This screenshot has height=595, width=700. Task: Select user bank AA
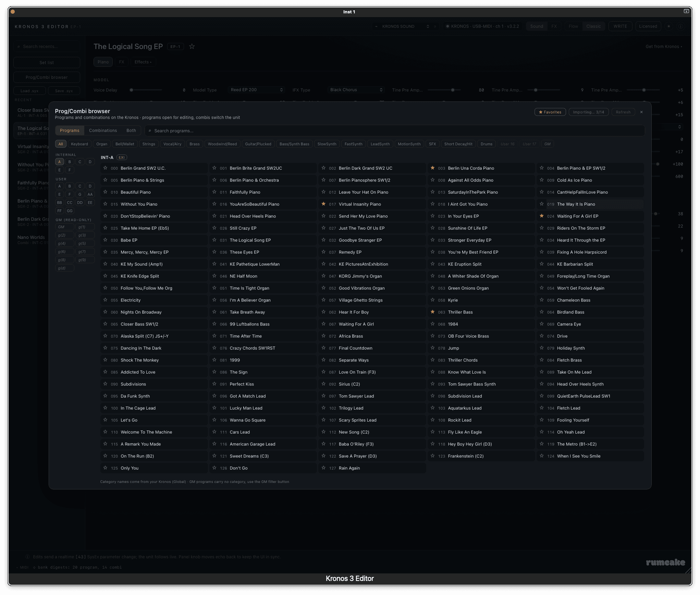coord(90,194)
